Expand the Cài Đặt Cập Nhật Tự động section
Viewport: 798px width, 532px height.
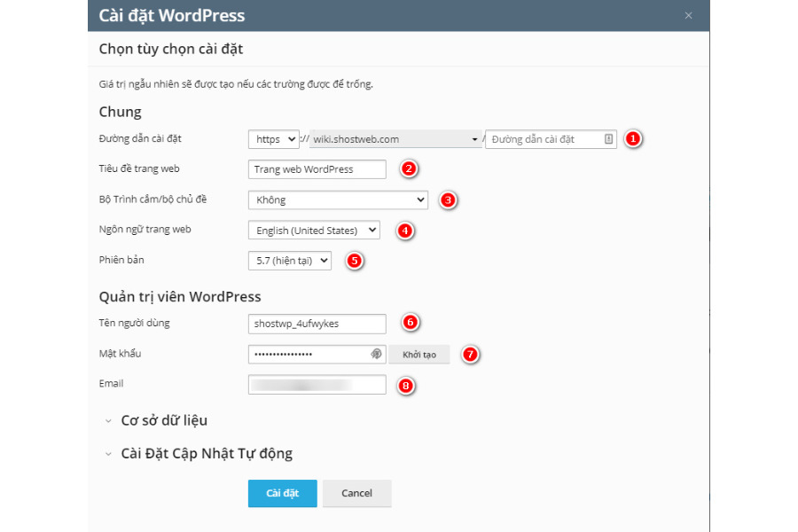(206, 453)
